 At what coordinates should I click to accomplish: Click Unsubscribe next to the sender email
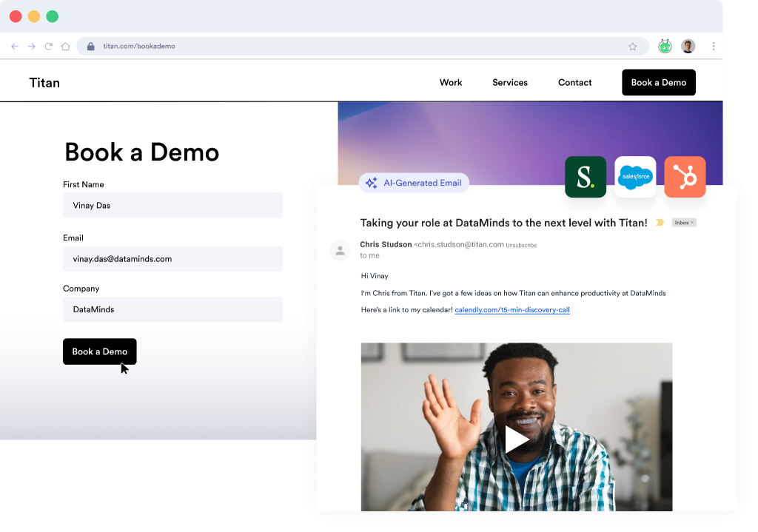tap(520, 244)
